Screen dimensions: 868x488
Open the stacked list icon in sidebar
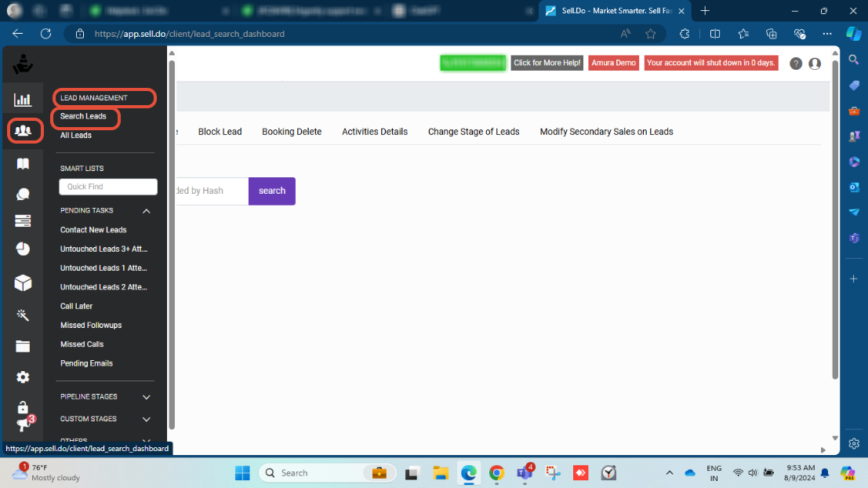click(x=23, y=221)
